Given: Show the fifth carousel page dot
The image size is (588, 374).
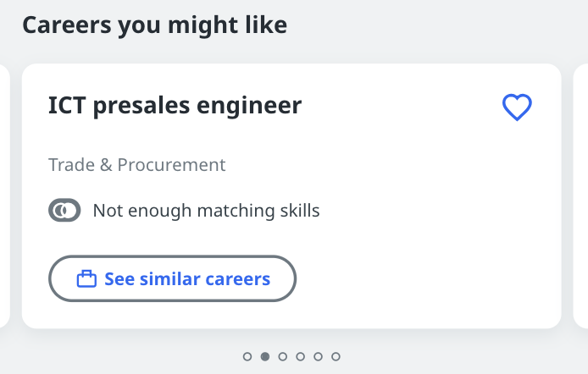Looking at the screenshot, I should 318,356.
